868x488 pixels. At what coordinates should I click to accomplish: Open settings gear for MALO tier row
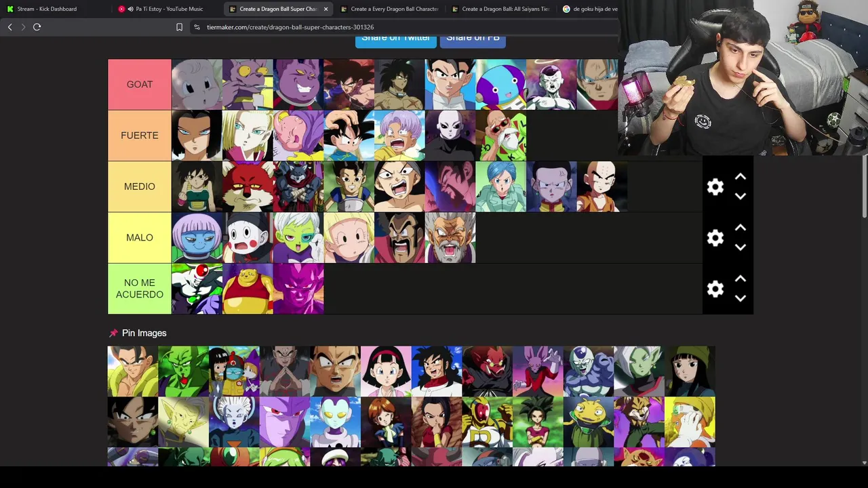[x=715, y=238]
